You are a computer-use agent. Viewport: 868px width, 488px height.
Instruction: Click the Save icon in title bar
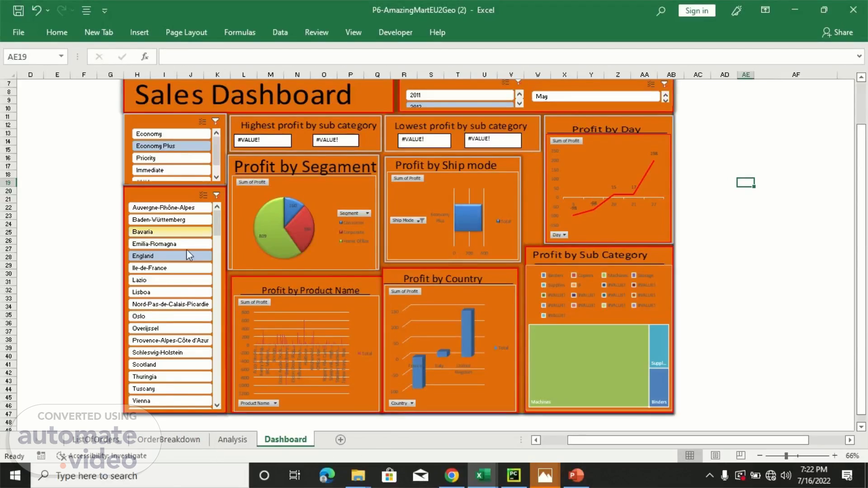pyautogui.click(x=18, y=10)
